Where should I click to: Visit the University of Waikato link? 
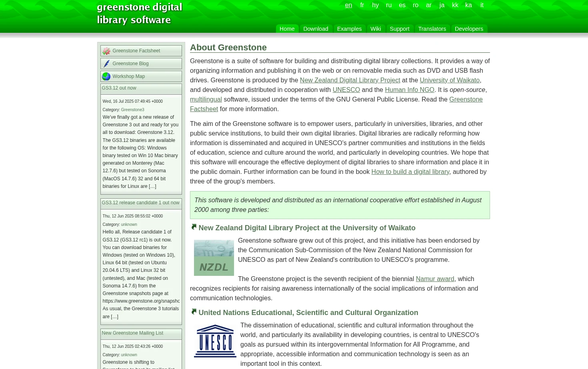[450, 80]
